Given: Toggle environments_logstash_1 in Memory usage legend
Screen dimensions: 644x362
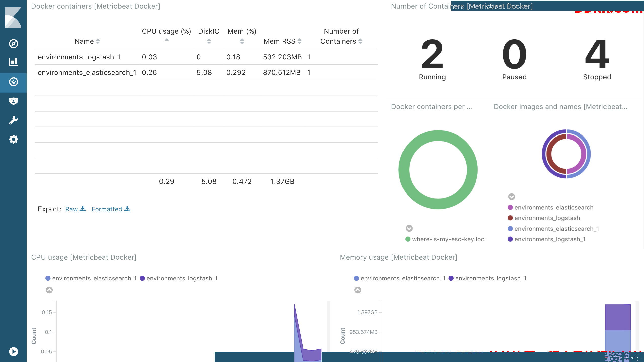Looking at the screenshot, I should point(487,278).
